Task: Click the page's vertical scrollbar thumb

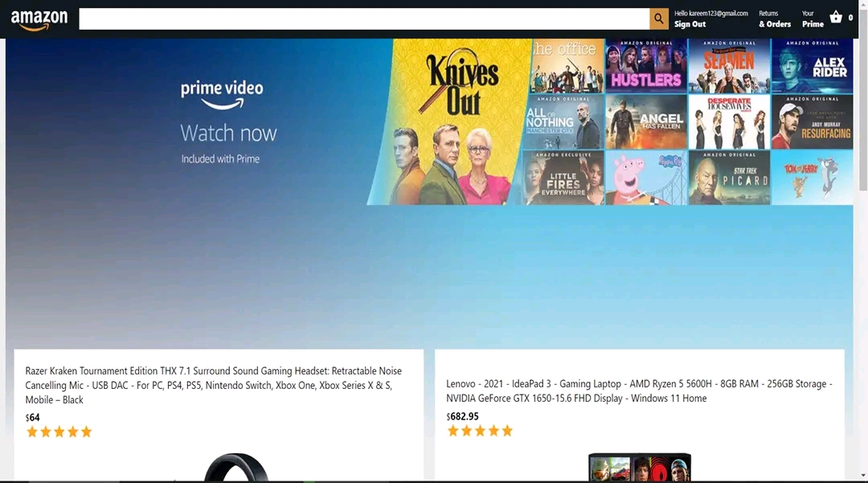Action: coord(863,102)
